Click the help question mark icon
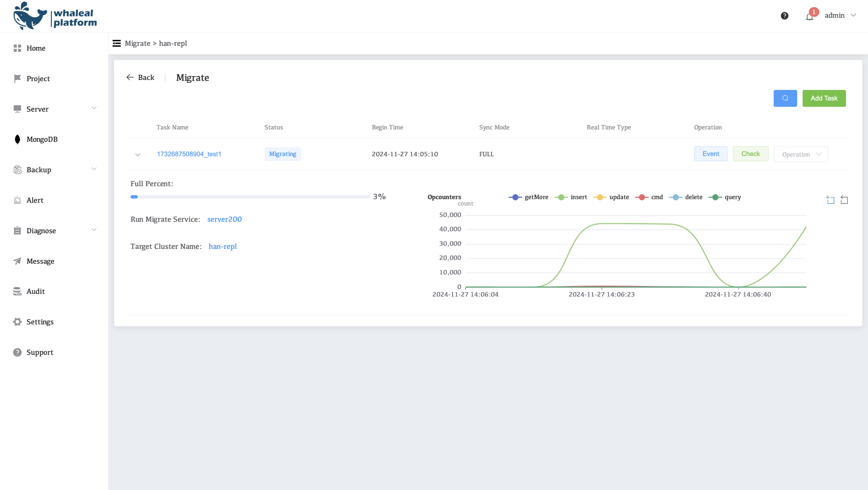868x490 pixels. (x=784, y=16)
